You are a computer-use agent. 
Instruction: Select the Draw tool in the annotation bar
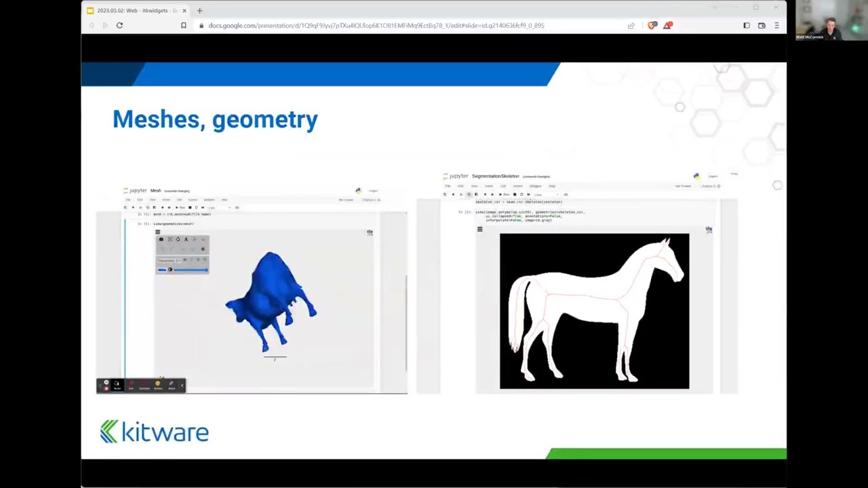[131, 386]
